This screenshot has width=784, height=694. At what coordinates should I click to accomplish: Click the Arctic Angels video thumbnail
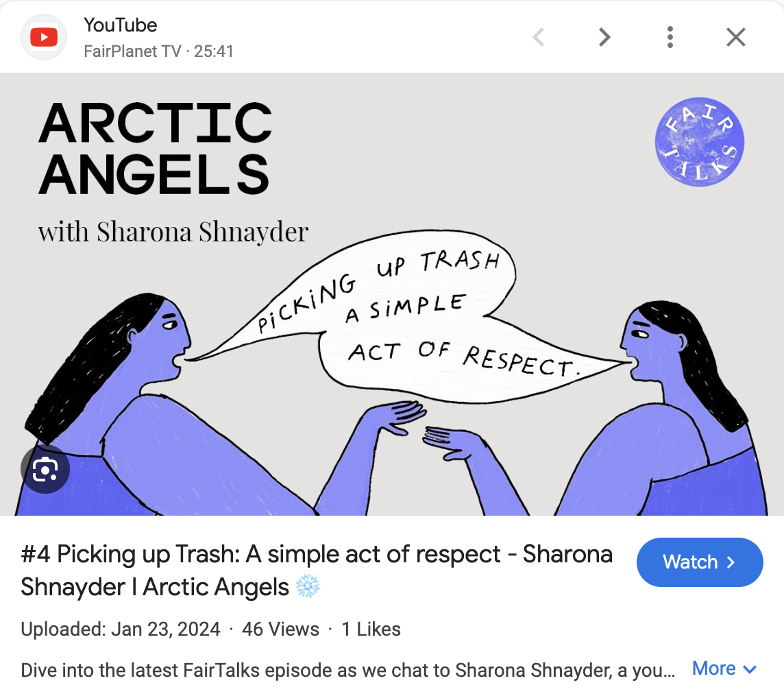tap(392, 294)
